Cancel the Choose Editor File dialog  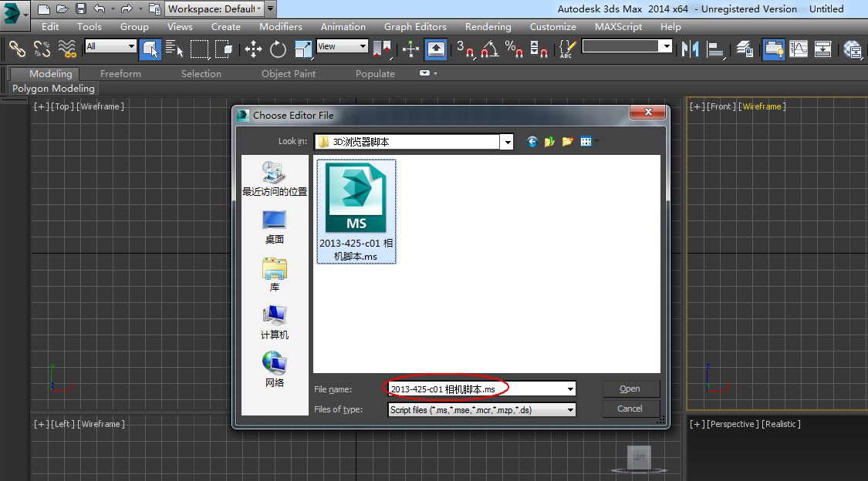[x=630, y=409]
